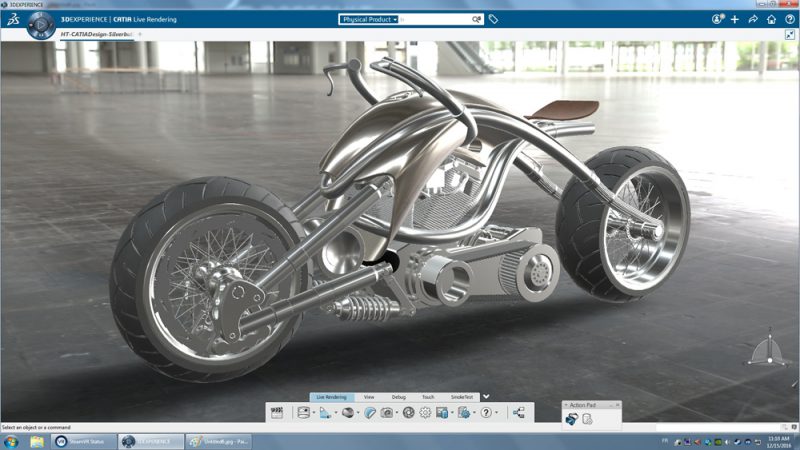Viewport: 800px width, 450px height.
Task: Click the tree structure icon
Action: tap(519, 413)
